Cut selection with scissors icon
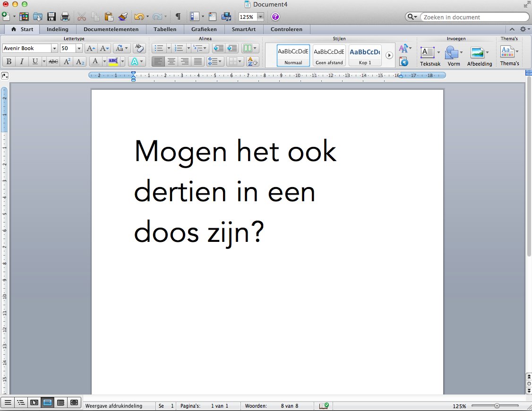Image resolution: width=532 pixels, height=411 pixels. coord(81,16)
